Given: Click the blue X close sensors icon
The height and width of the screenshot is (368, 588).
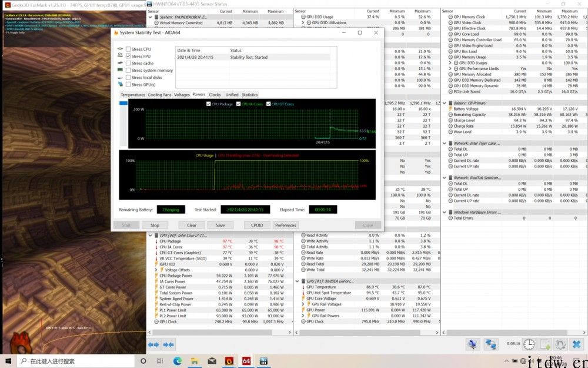Looking at the screenshot, I should click(576, 344).
